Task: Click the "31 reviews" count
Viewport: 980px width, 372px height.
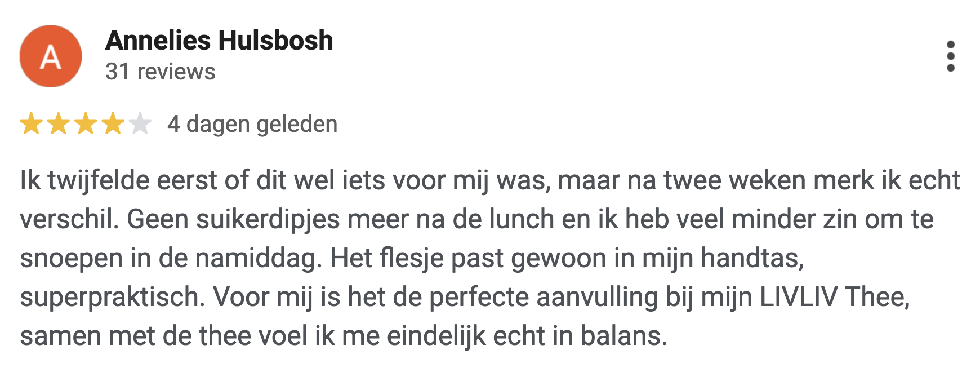Action: click(x=160, y=72)
